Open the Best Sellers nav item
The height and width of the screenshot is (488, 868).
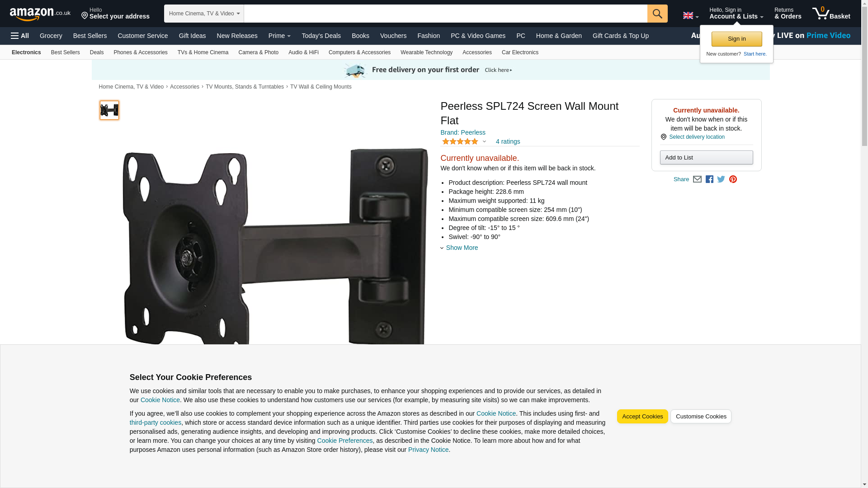coord(90,36)
